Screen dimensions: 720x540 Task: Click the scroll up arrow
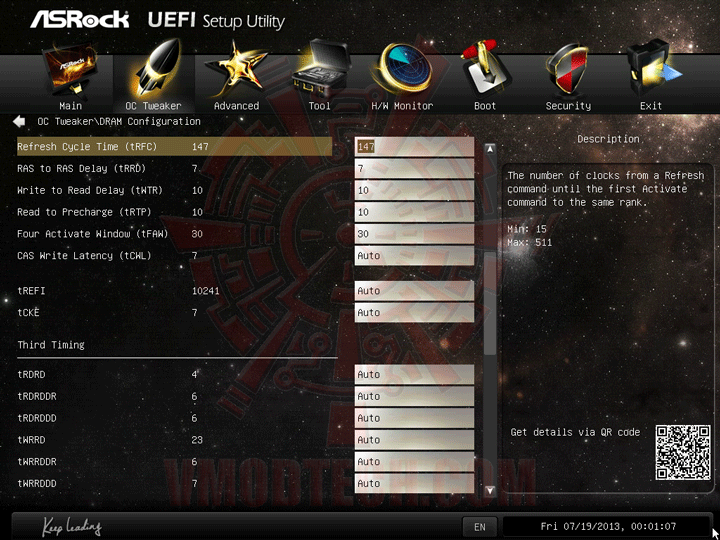tap(490, 149)
